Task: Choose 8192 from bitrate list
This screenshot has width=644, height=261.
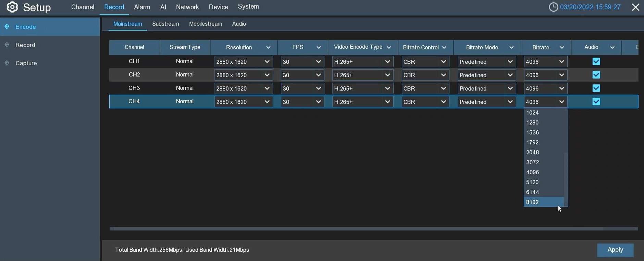Action: [x=544, y=202]
